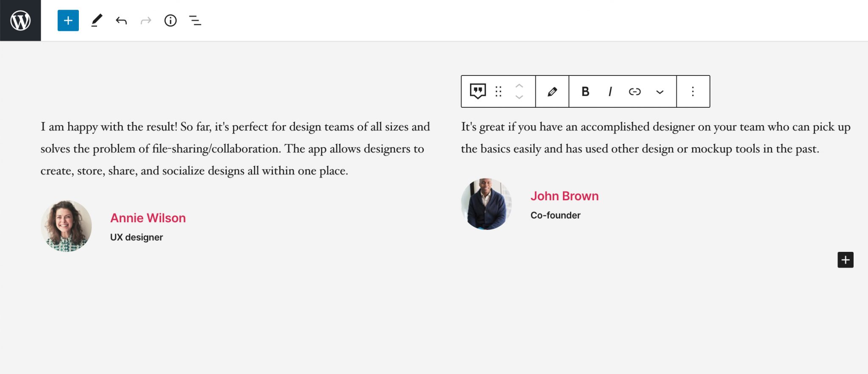Insert a link in text

(x=634, y=92)
